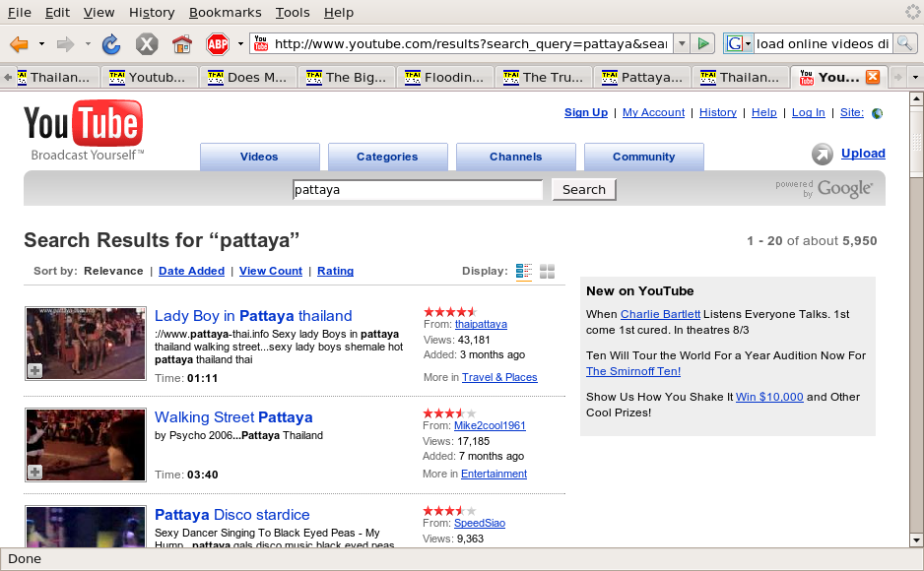924x571 pixels.
Task: Open the Edit menu
Action: coord(57,13)
